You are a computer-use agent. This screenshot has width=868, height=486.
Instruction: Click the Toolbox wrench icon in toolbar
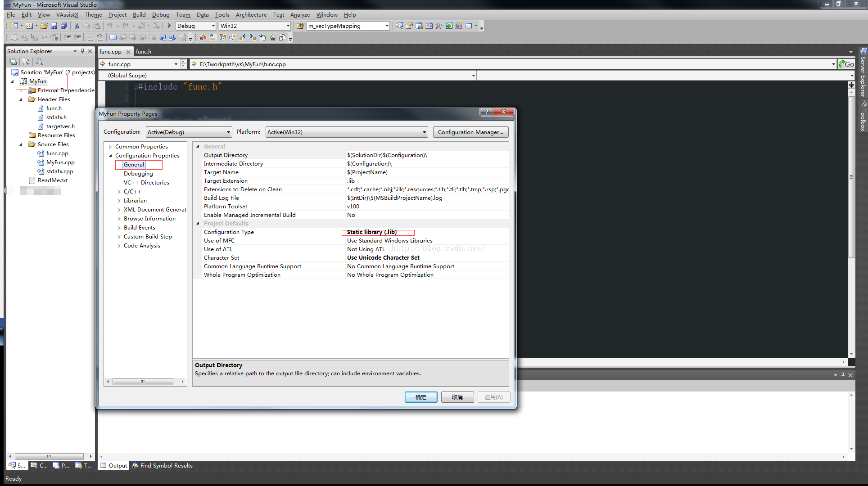click(x=439, y=26)
